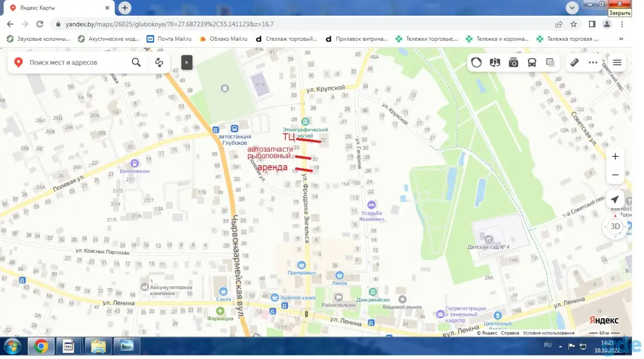
Task: Open the route builder icon
Action: click(x=159, y=62)
